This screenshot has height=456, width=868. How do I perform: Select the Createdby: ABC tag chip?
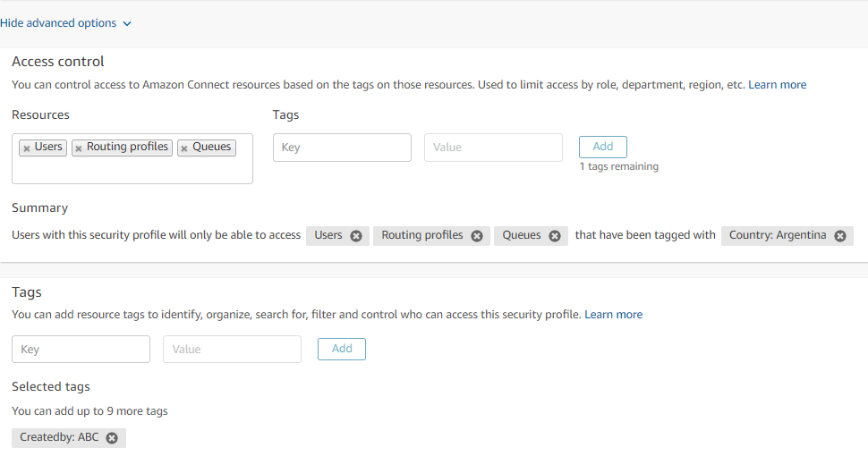(59, 438)
